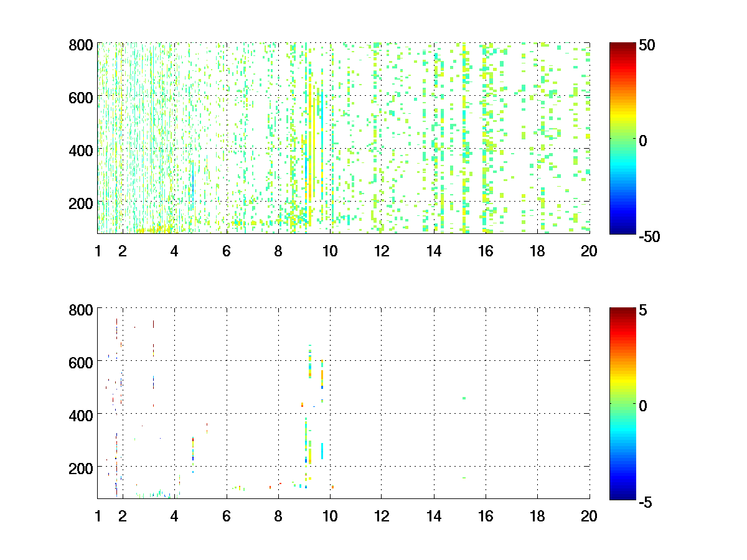Click y-axis tick '400' of bottom plot
The width and height of the screenshot is (747, 560).
81,414
